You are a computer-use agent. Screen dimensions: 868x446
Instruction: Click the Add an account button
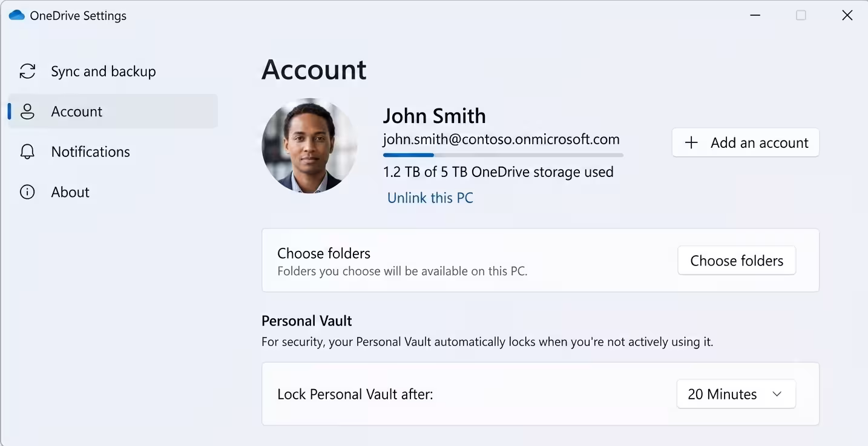pyautogui.click(x=746, y=143)
